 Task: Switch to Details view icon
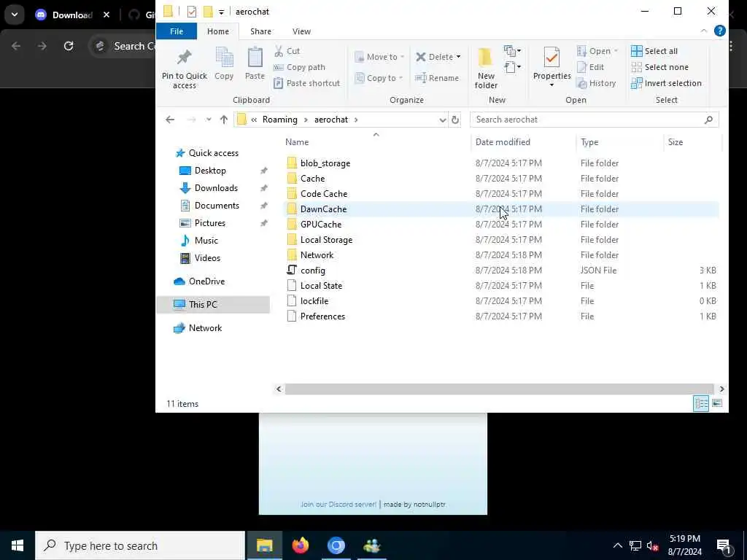[x=701, y=404]
